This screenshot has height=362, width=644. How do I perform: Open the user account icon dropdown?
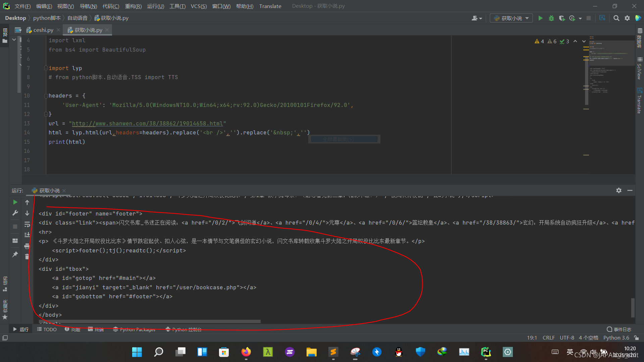coord(477,18)
